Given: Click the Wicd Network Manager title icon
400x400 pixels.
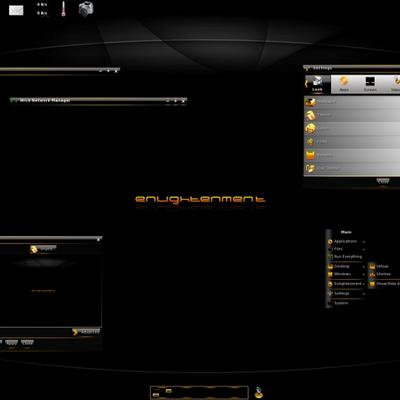Looking at the screenshot, I should pos(14,100).
